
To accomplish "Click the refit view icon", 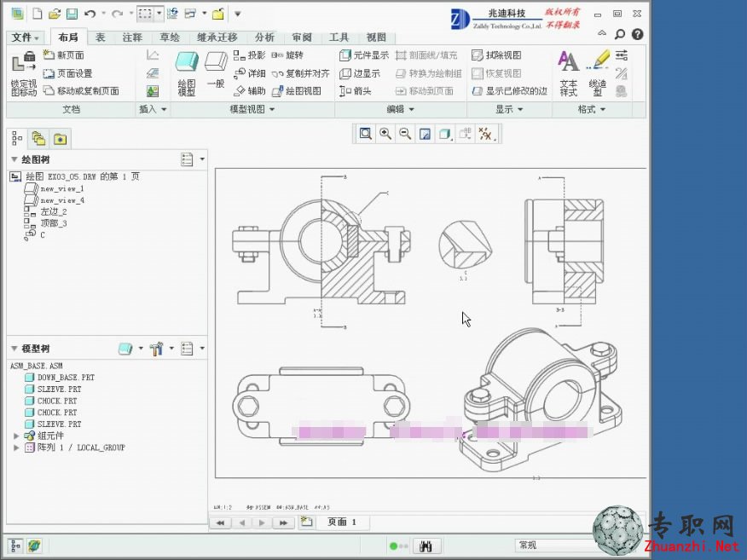I will 366,134.
